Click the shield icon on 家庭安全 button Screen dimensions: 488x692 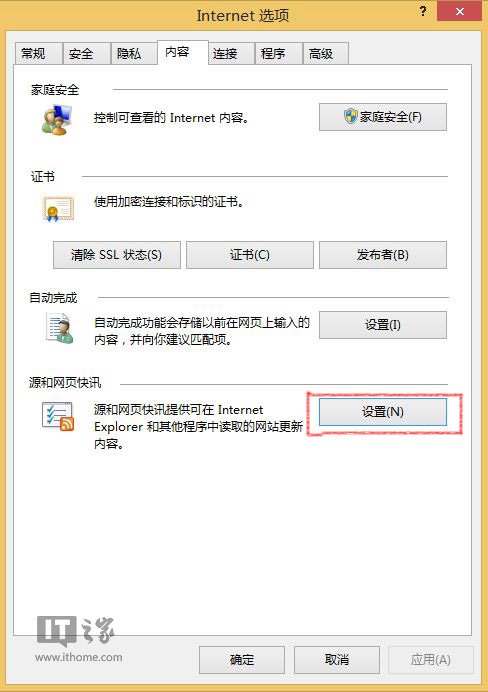click(350, 117)
